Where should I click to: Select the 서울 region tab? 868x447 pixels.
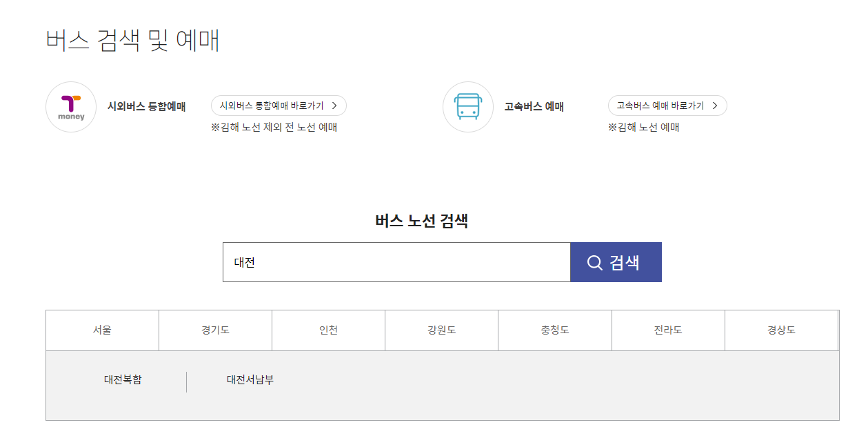[x=102, y=330]
